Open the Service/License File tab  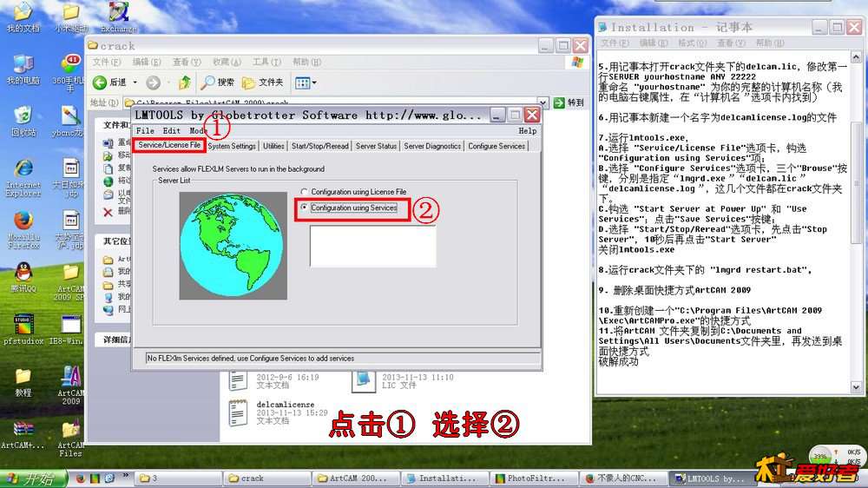(169, 145)
